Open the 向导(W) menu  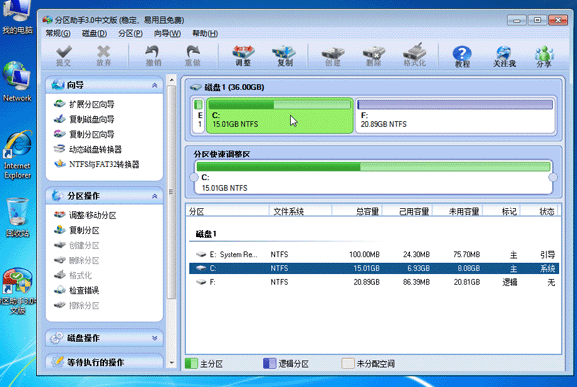(x=167, y=33)
